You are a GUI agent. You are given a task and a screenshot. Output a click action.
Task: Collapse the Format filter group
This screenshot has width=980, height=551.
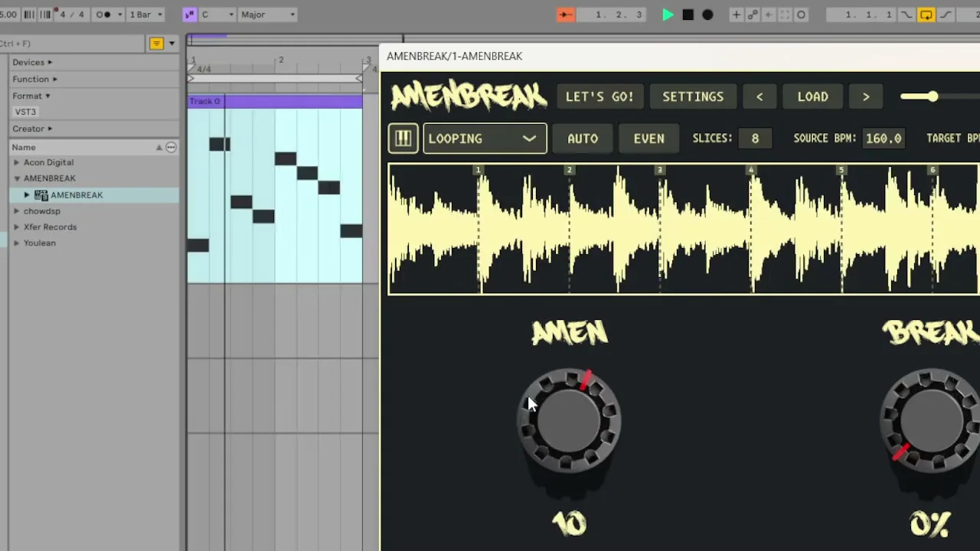31,96
